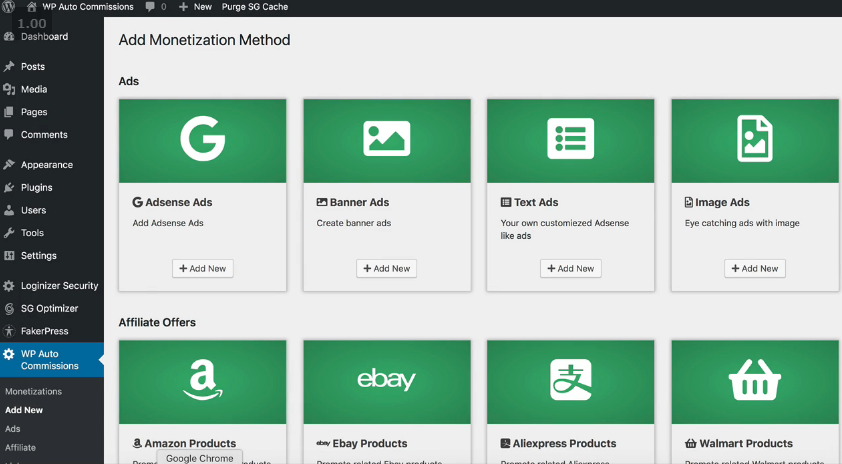
Task: Click the WordPress logo in admin bar
Action: tap(9, 7)
